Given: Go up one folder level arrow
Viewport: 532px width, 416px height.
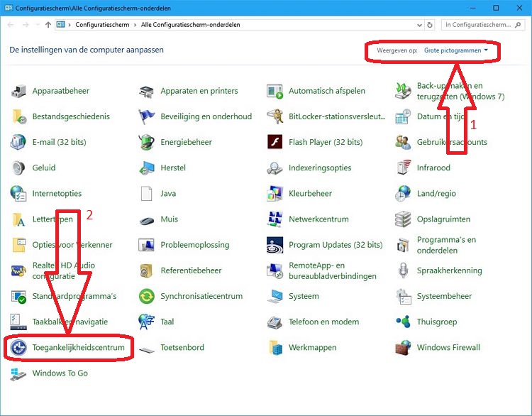Looking at the screenshot, I should [x=48, y=25].
